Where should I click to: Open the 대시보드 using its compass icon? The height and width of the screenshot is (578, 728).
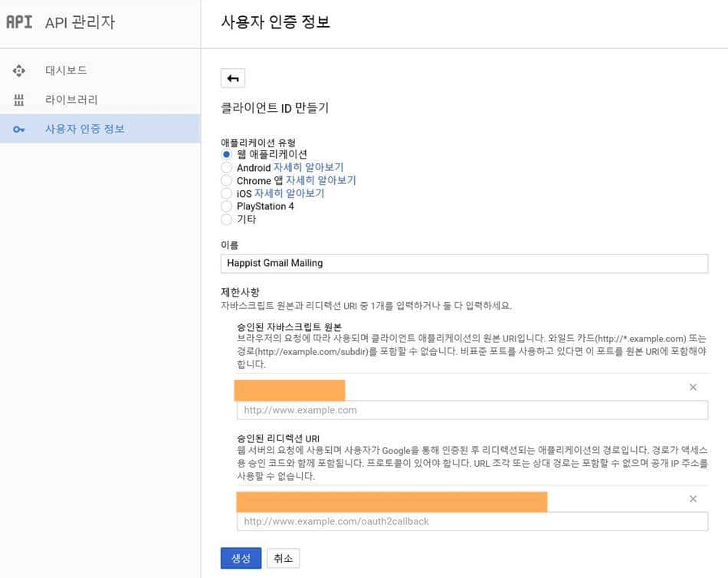point(18,70)
